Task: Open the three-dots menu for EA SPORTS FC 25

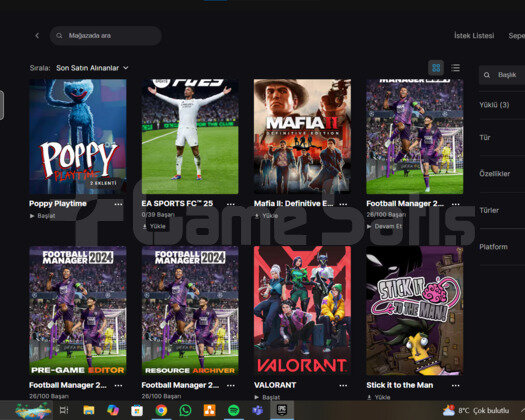Action: coord(231,204)
